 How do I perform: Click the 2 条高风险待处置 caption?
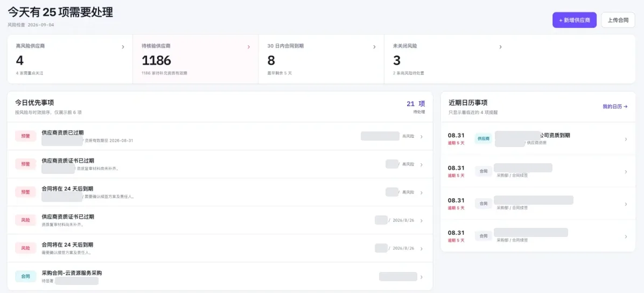point(409,73)
